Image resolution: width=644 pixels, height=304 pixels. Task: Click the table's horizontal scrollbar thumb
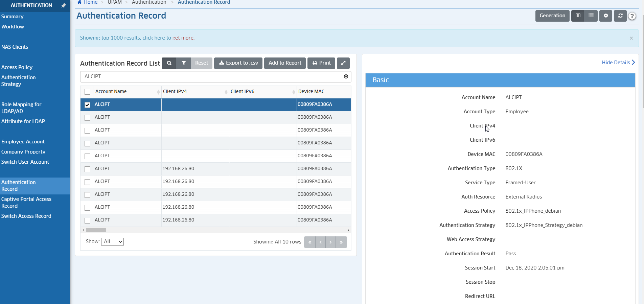click(96, 230)
